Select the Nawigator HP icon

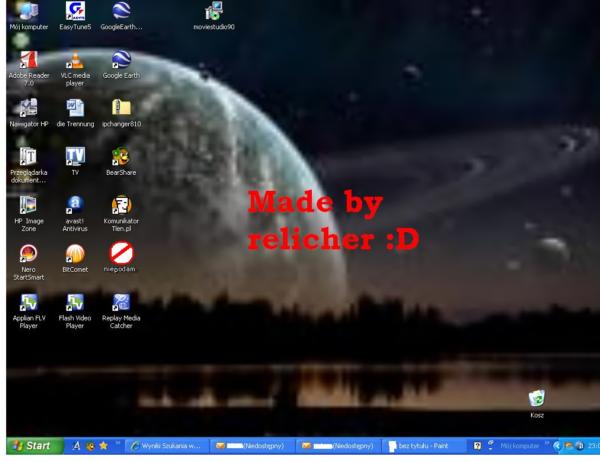(29, 113)
